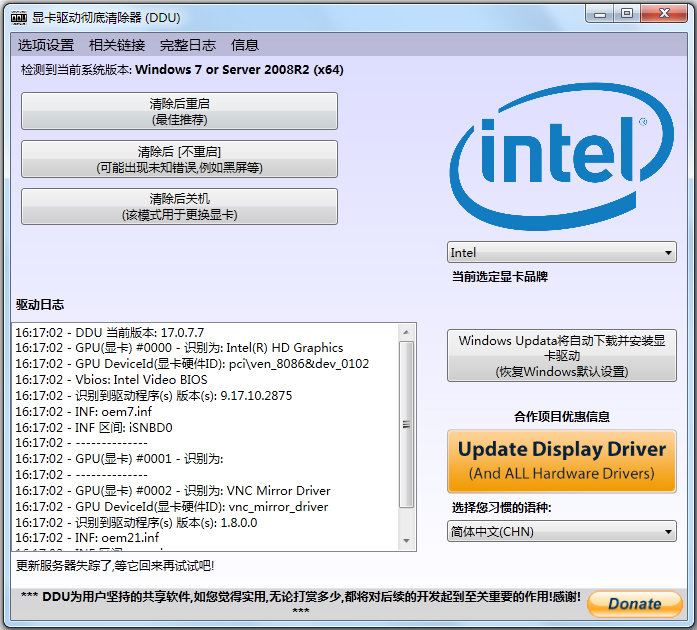
Task: Select log line 'vnc_mirror_driver' device ID
Action: (x=172, y=507)
